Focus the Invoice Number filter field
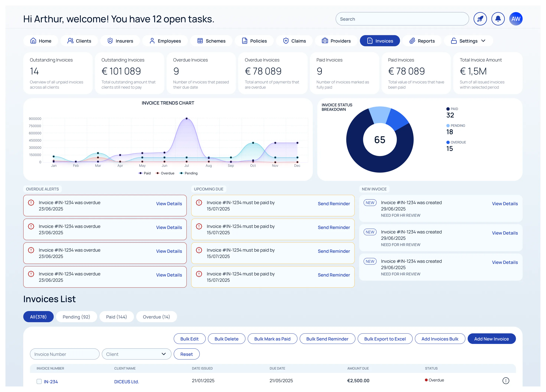The height and width of the screenshot is (392, 546). (x=64, y=354)
